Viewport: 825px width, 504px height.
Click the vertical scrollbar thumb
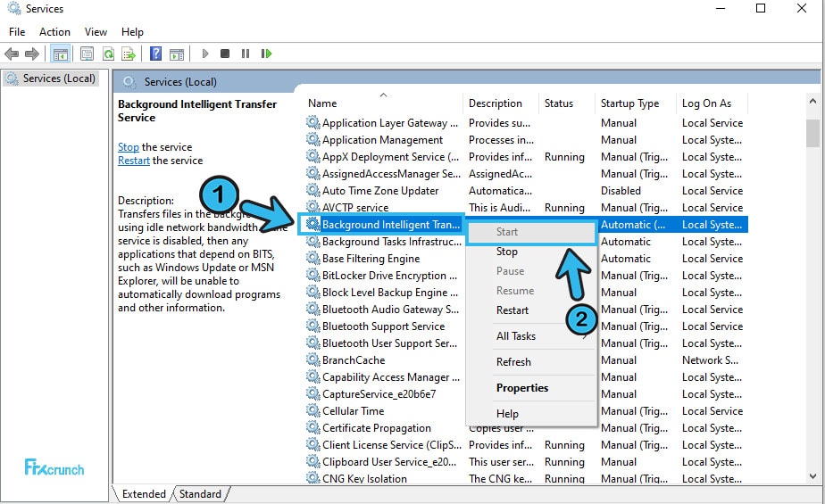(x=812, y=134)
